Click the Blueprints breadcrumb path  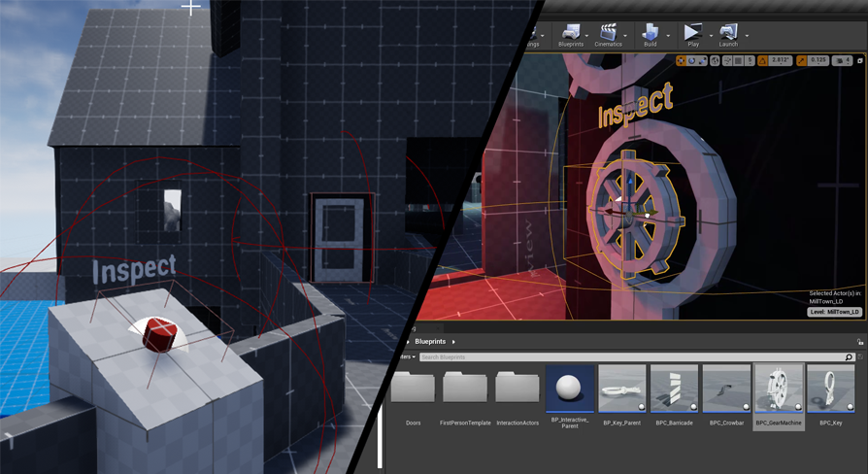430,342
